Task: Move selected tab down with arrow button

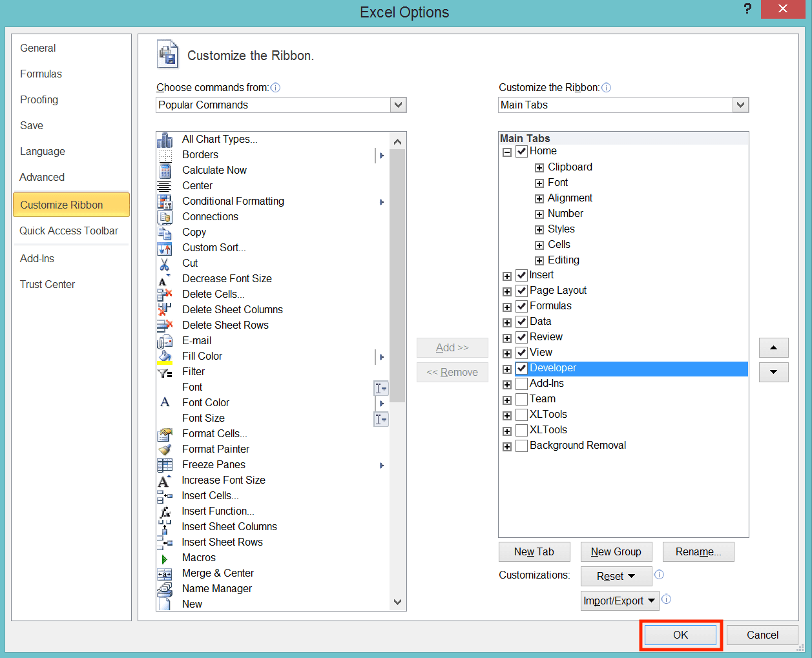Action: point(774,372)
